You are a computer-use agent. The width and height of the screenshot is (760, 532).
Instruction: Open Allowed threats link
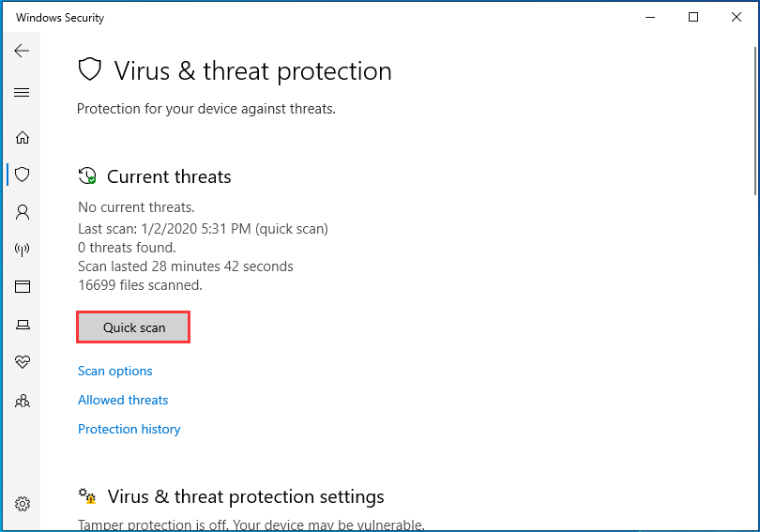tap(123, 401)
